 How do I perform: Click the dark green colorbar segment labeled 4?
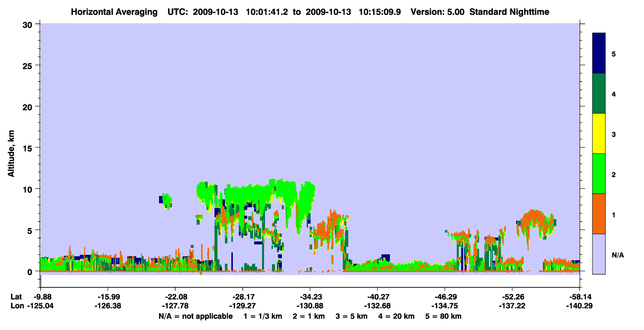point(599,94)
